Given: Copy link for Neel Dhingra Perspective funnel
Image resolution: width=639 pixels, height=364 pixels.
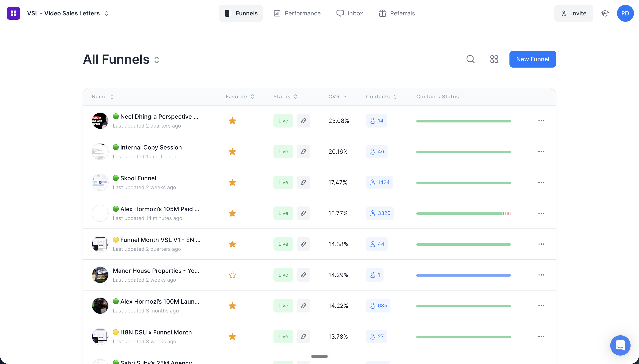Looking at the screenshot, I should 303,121.
